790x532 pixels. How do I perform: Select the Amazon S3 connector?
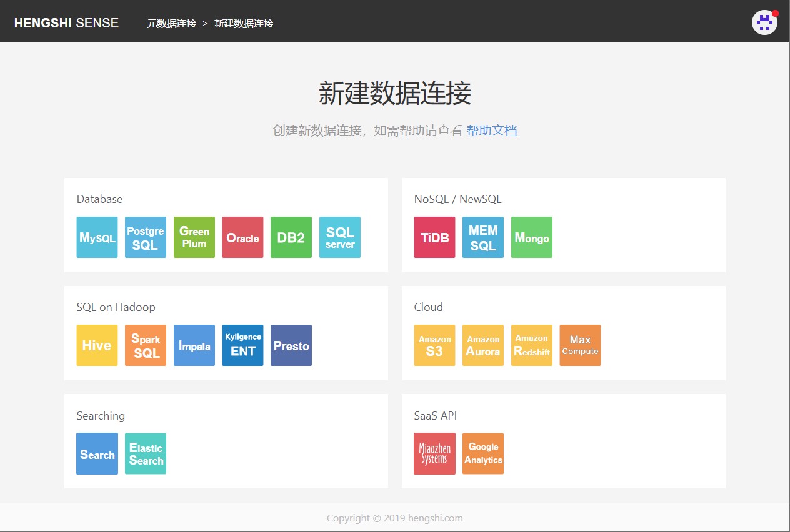click(x=434, y=345)
